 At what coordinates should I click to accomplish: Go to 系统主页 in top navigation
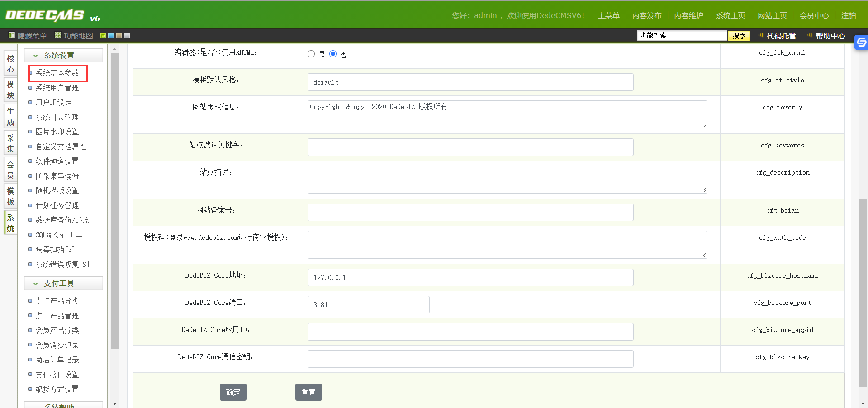(x=730, y=16)
